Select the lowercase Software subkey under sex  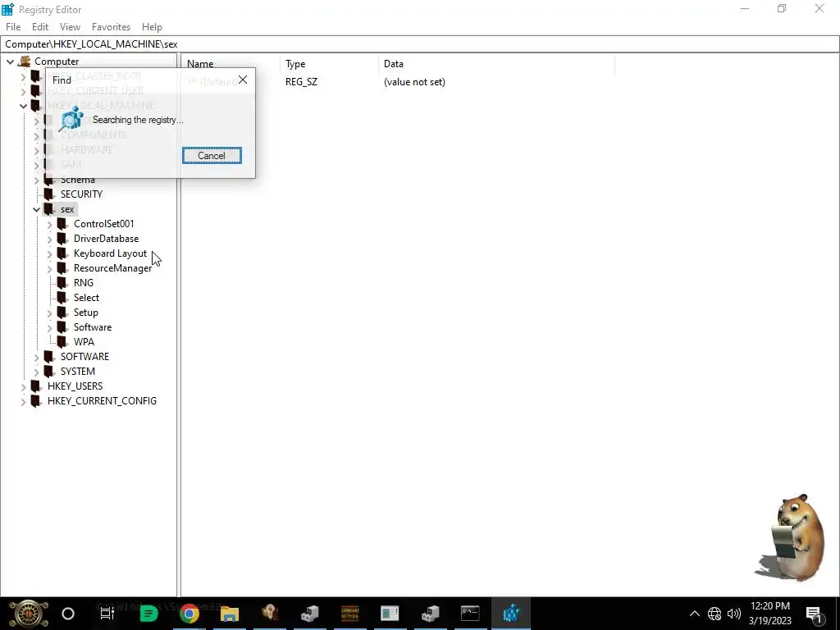coord(93,326)
